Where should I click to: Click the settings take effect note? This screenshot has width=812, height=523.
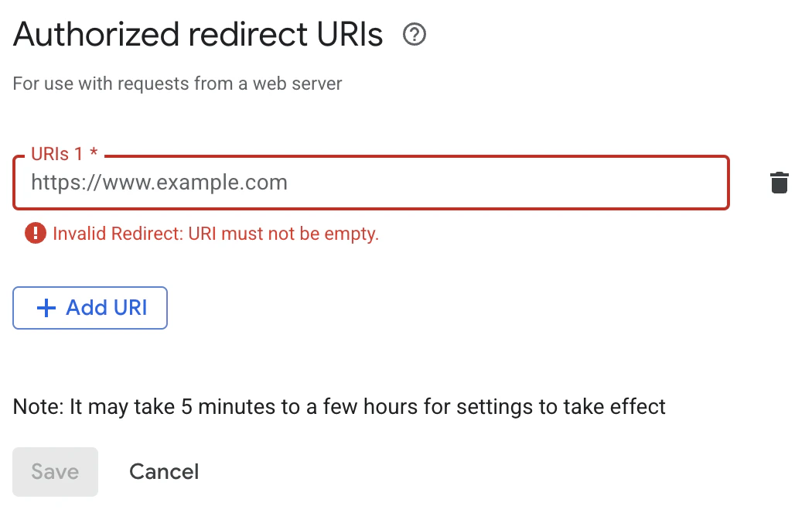[x=338, y=406]
